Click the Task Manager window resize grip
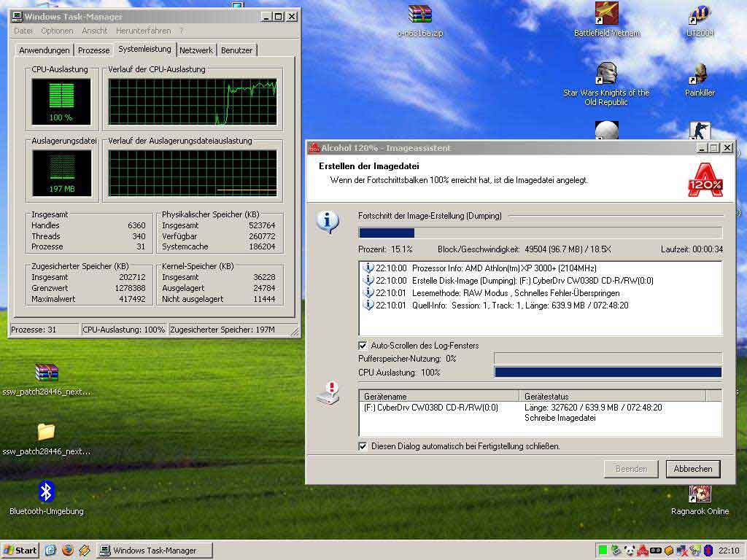The width and height of the screenshot is (747, 560). [x=295, y=332]
